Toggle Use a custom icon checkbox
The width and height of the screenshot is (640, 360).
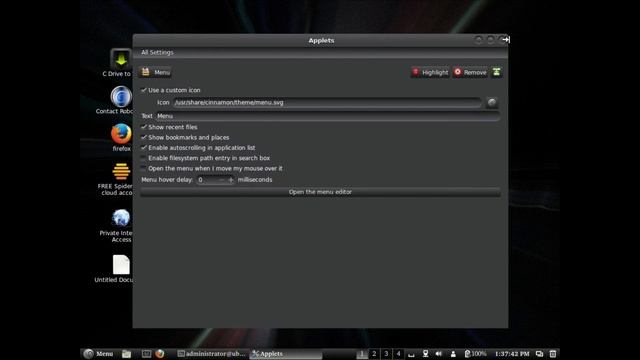[x=143, y=90]
